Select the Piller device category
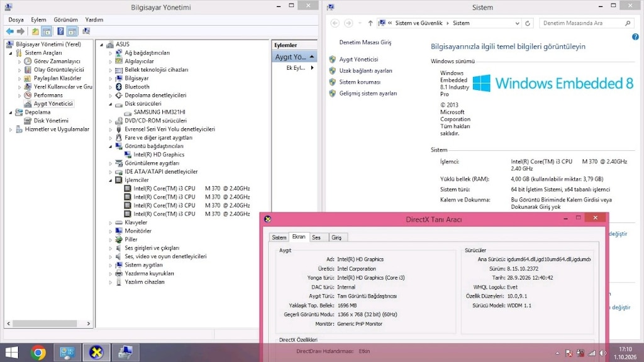Viewport: 644px width, 362px height. pos(131,239)
